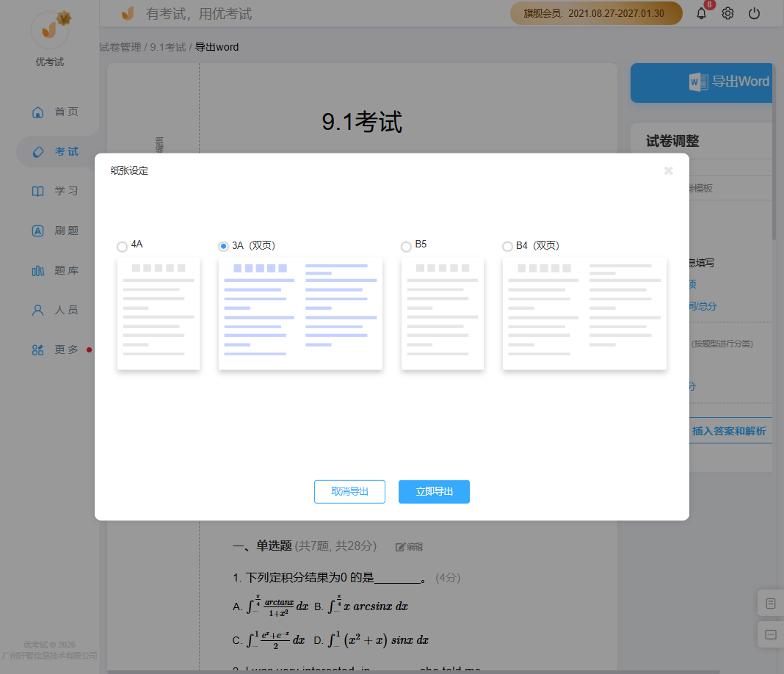
Task: Open the notification bell showing 8 alerts
Action: (701, 13)
